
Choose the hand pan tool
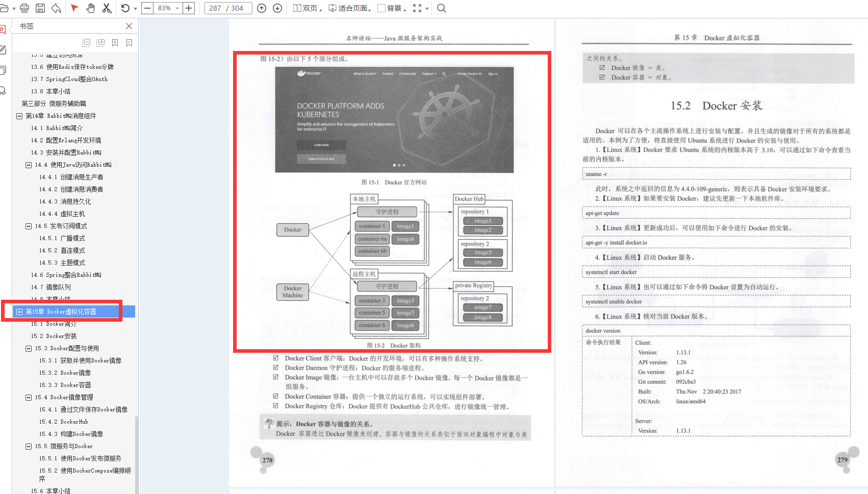tap(91, 8)
